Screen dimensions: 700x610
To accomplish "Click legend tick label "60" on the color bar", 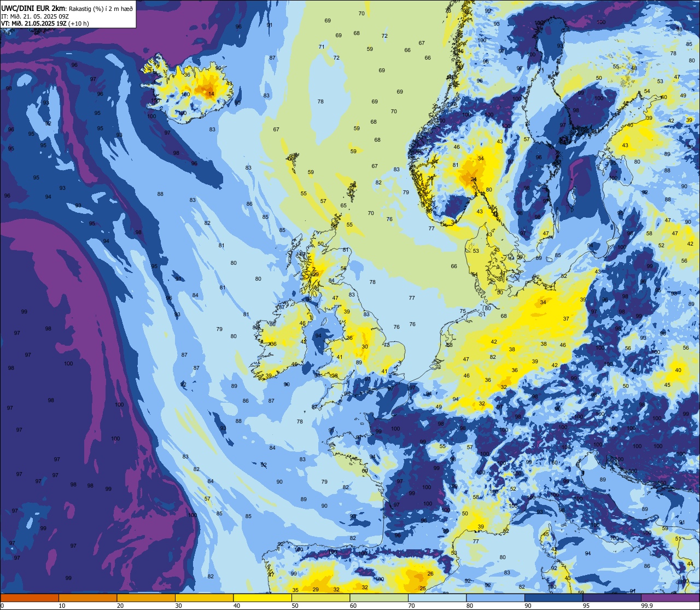I will click(x=353, y=606).
